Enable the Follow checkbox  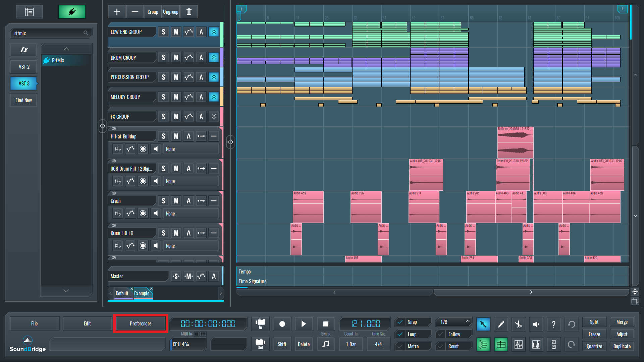[441, 334]
